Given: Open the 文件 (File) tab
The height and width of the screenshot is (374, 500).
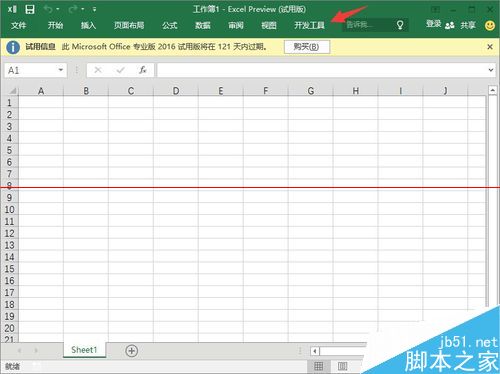Looking at the screenshot, I should [x=18, y=25].
